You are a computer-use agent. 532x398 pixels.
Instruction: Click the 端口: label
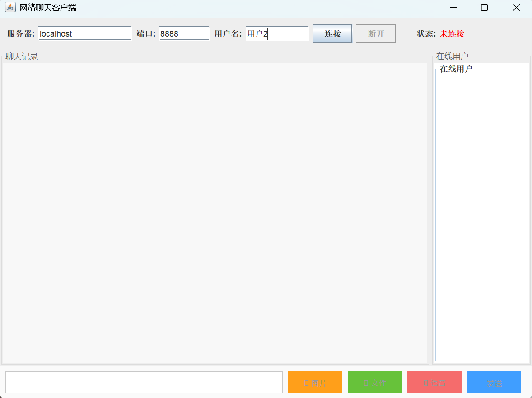[146, 33]
